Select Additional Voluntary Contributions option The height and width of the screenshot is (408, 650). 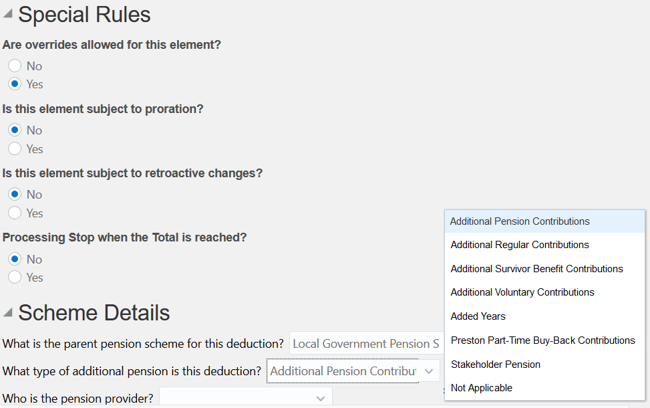point(522,292)
